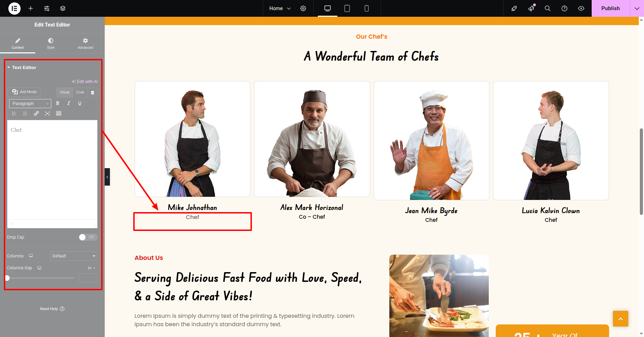Switch to mobile device preview
This screenshot has height=337, width=644.
pos(366,8)
